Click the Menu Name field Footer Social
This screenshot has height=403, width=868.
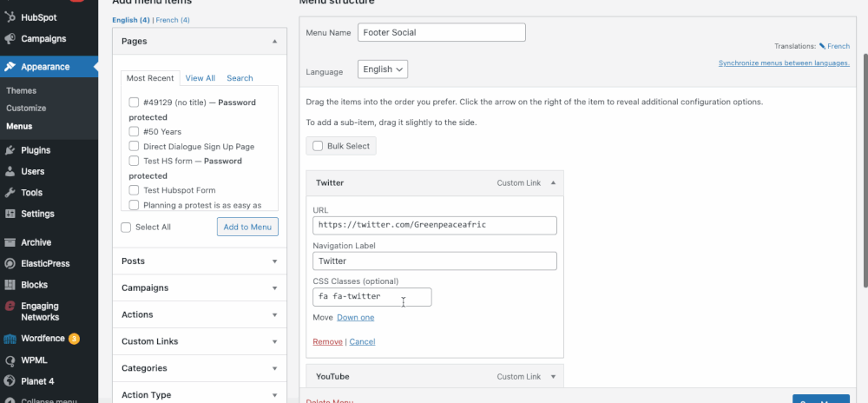click(442, 32)
